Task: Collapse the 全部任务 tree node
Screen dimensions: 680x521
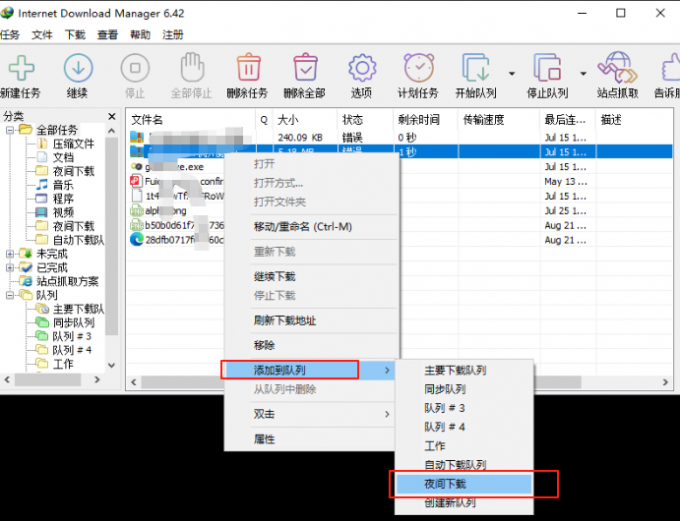Action: click(x=10, y=130)
